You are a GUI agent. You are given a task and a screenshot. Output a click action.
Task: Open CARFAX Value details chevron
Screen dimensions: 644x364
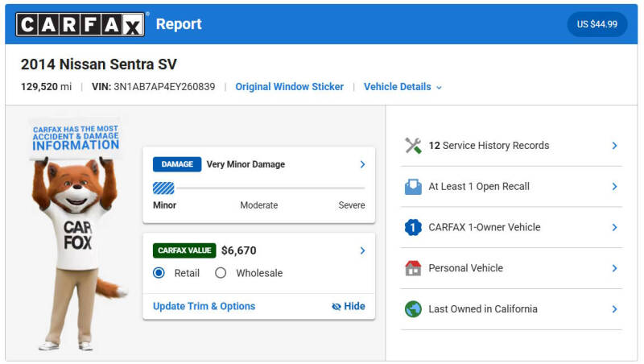coord(362,250)
